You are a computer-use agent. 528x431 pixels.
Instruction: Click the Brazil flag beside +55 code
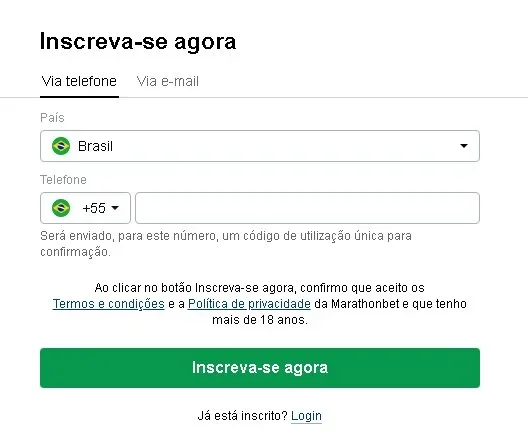(61, 208)
